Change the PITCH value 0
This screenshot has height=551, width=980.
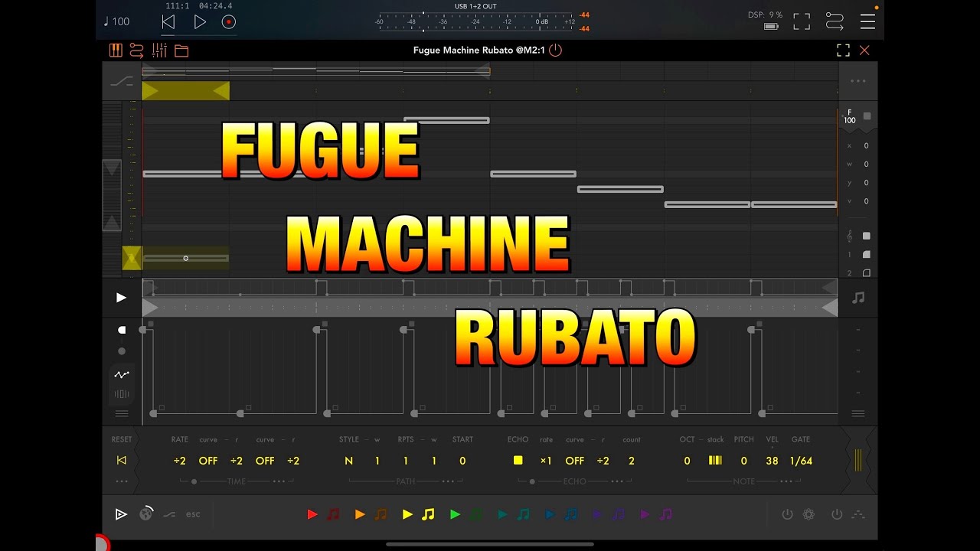pos(743,461)
